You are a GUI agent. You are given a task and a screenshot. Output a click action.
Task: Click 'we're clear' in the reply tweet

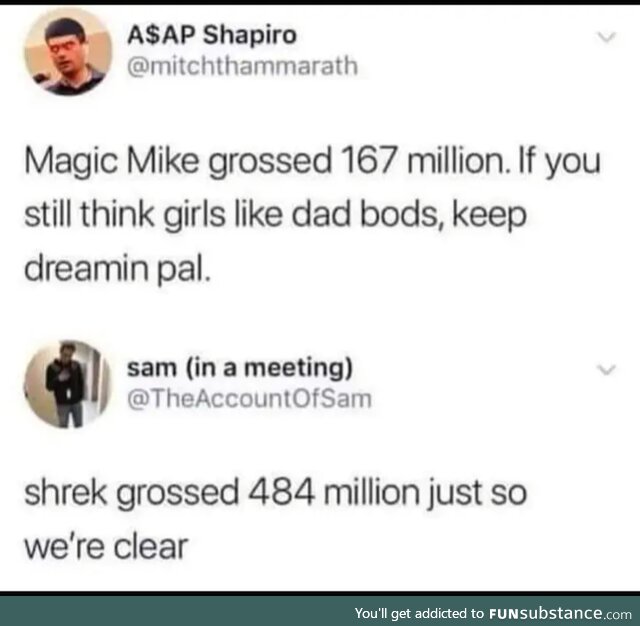(x=106, y=547)
